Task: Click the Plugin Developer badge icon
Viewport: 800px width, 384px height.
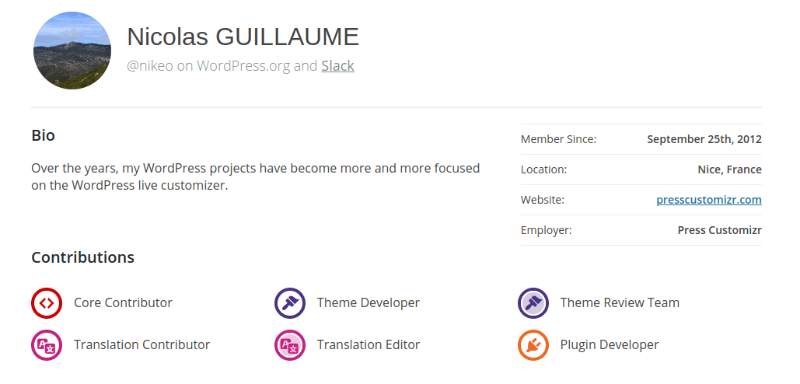Action: 533,345
